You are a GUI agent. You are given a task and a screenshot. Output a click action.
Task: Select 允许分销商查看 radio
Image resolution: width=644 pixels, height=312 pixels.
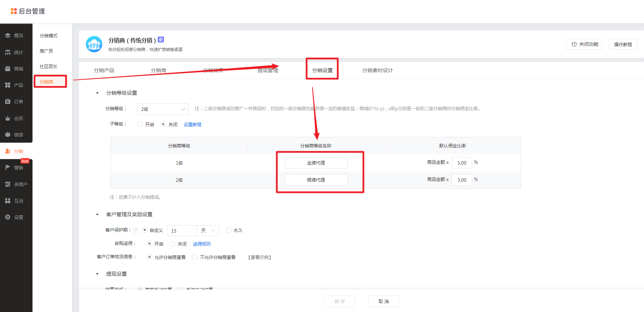click(x=150, y=257)
